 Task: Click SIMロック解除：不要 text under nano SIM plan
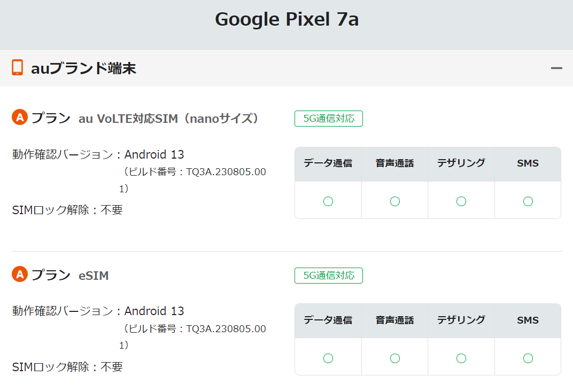coord(67,210)
